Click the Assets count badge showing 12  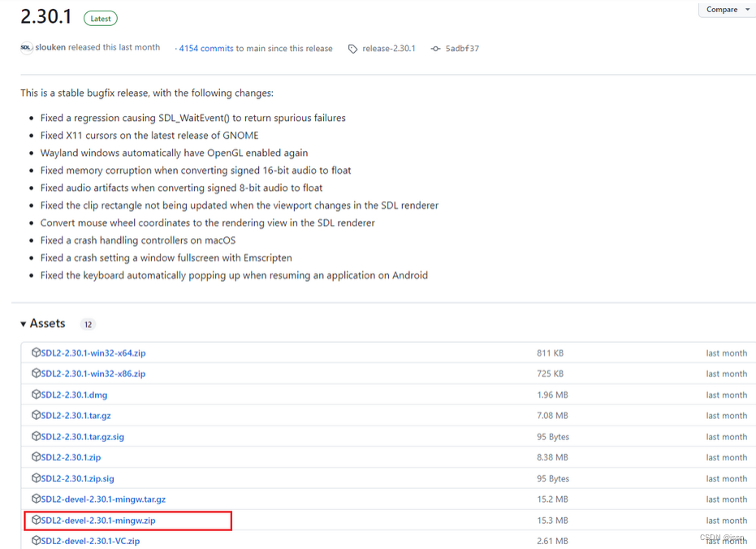[88, 324]
